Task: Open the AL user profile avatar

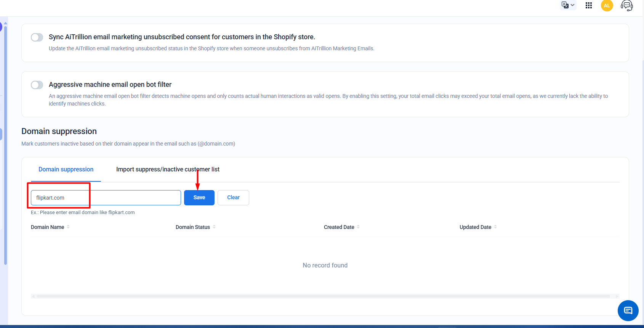Action: click(x=607, y=5)
